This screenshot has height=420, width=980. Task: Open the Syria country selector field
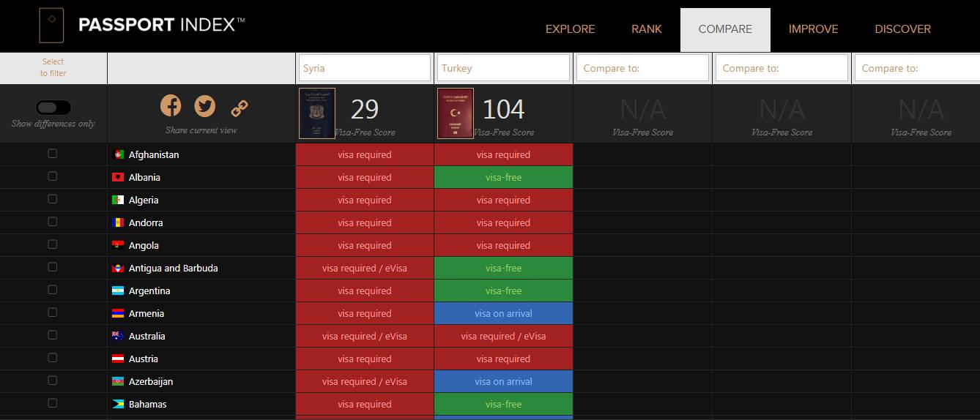pos(365,68)
